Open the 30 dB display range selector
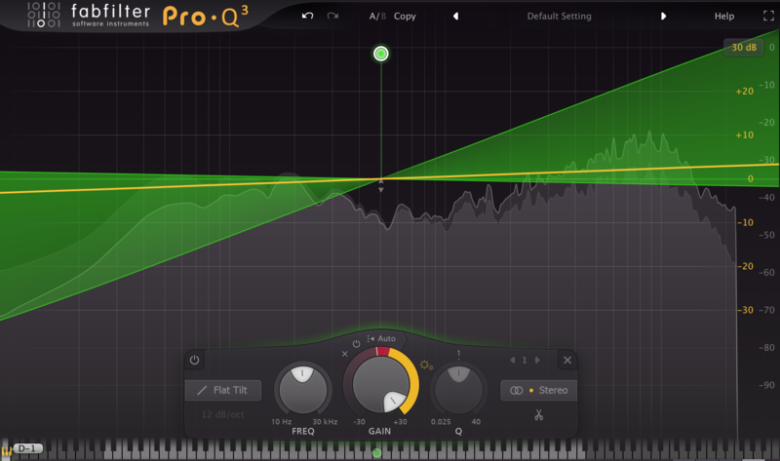This screenshot has height=461, width=780. coord(744,48)
